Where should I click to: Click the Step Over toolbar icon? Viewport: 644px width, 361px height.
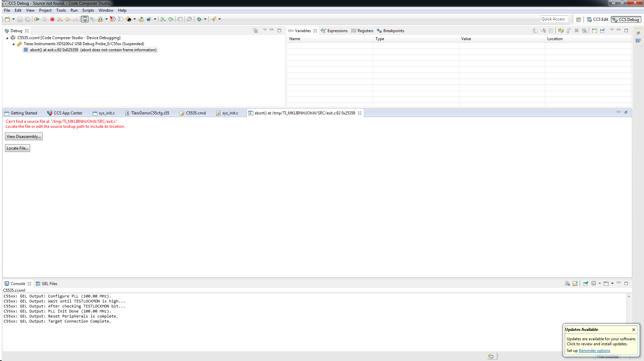[x=68, y=19]
